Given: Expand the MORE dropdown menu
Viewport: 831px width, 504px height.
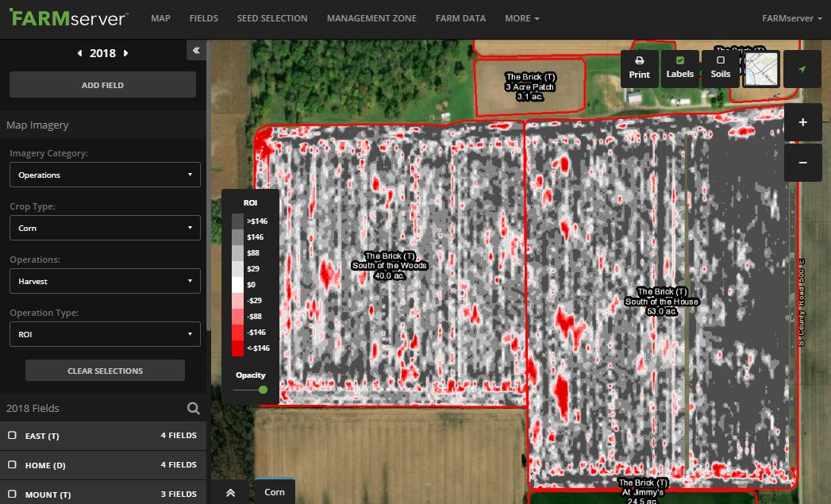Looking at the screenshot, I should click(522, 18).
